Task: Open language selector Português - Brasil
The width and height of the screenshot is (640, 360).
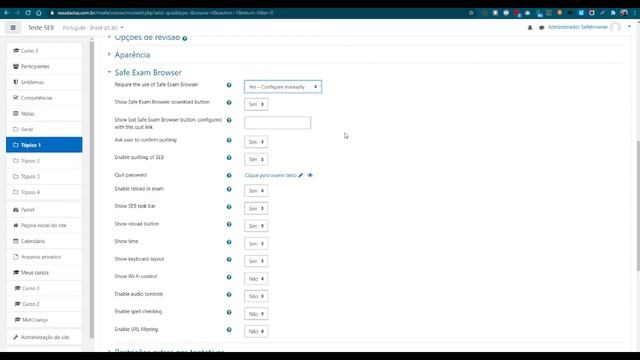Action: [93, 27]
